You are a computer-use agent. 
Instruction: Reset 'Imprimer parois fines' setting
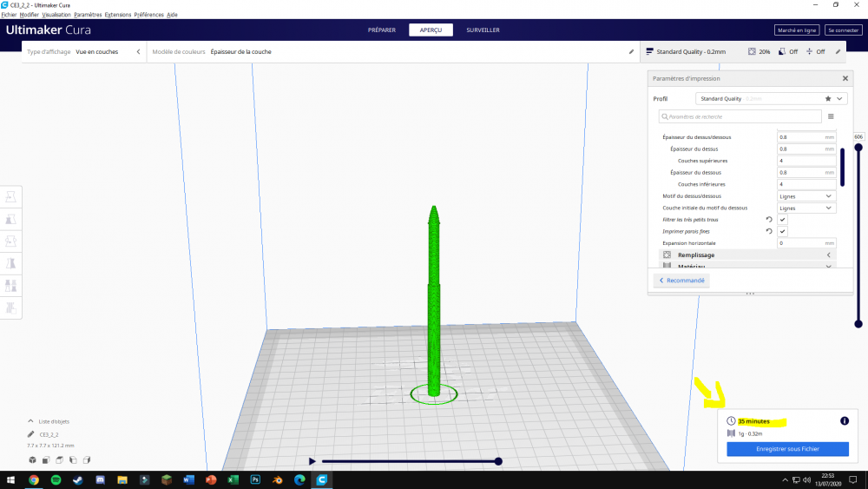(769, 231)
